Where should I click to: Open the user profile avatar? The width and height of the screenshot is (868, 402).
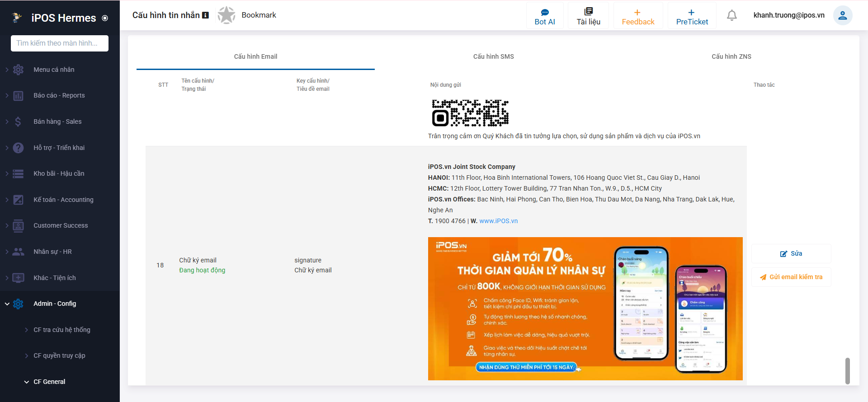tap(843, 15)
